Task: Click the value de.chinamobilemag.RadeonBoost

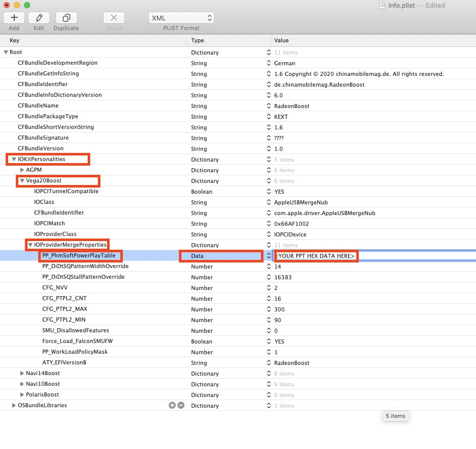Action: click(319, 85)
